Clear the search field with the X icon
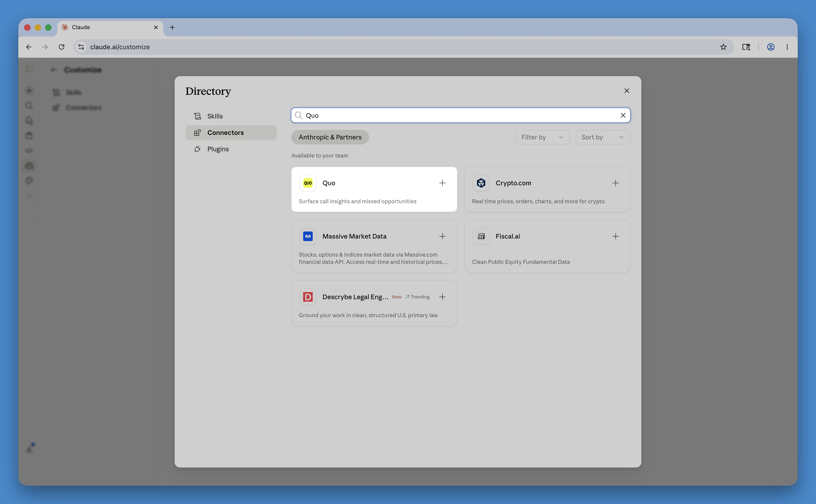 [623, 115]
